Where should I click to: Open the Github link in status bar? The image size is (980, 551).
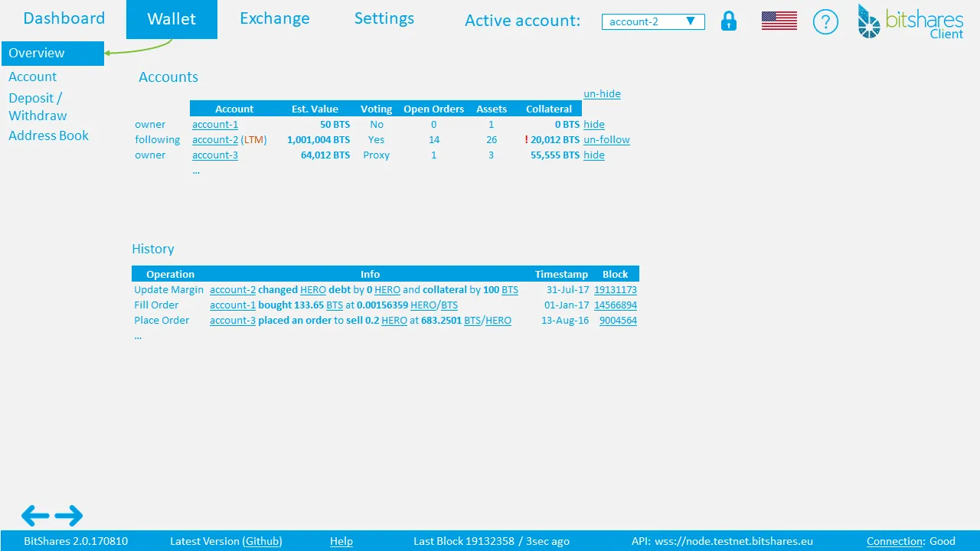point(263,541)
